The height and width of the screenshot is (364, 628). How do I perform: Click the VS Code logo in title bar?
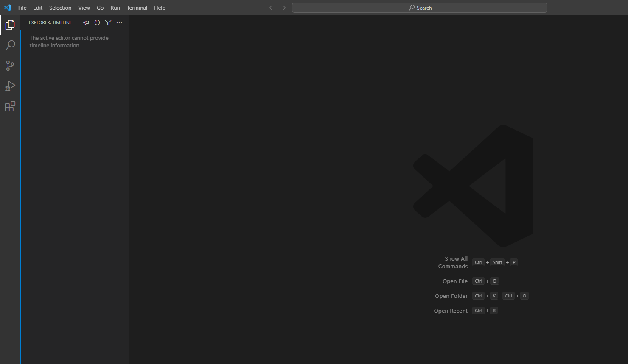point(8,8)
